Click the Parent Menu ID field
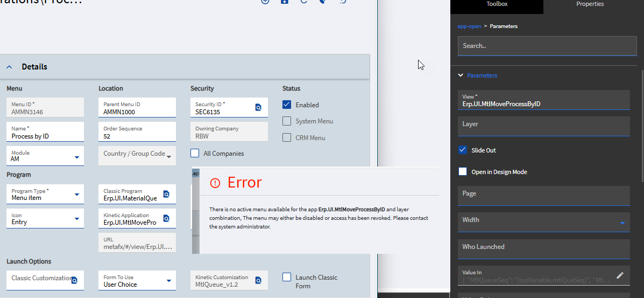Viewport: 644px width, 298px height. pos(137,107)
